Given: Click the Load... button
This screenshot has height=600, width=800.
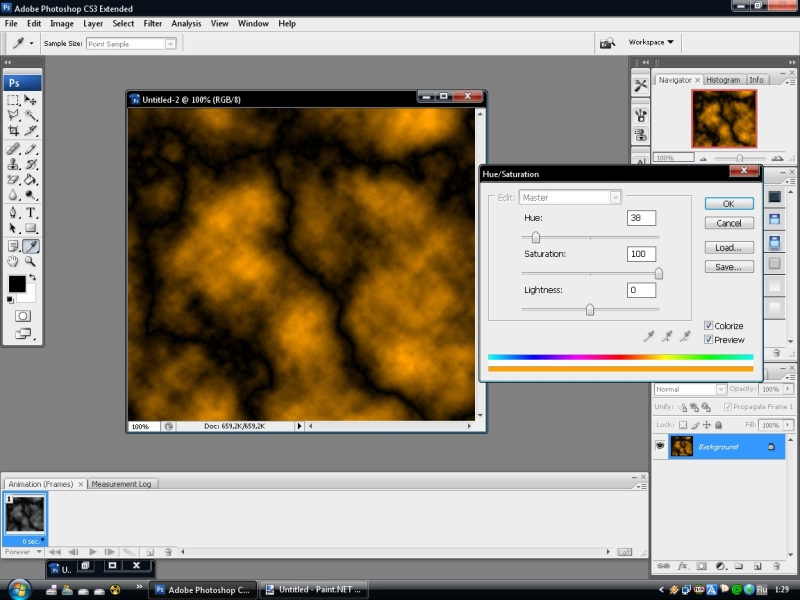Looking at the screenshot, I should coord(729,247).
